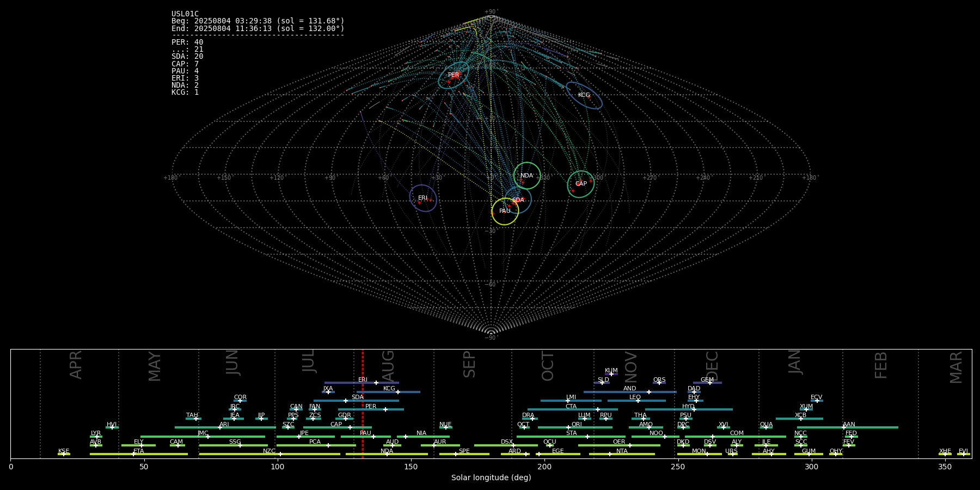Click the ARI shower label in timeline
The height and width of the screenshot is (490, 980).
click(224, 425)
